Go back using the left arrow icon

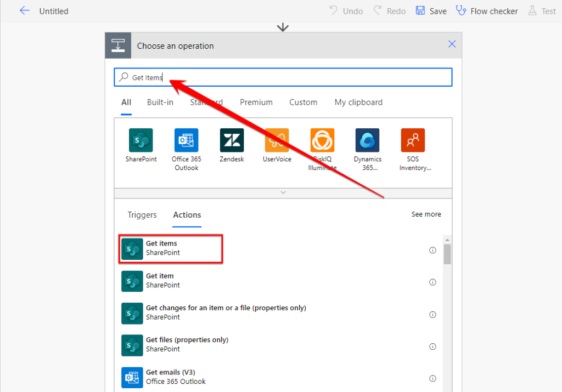[x=24, y=11]
